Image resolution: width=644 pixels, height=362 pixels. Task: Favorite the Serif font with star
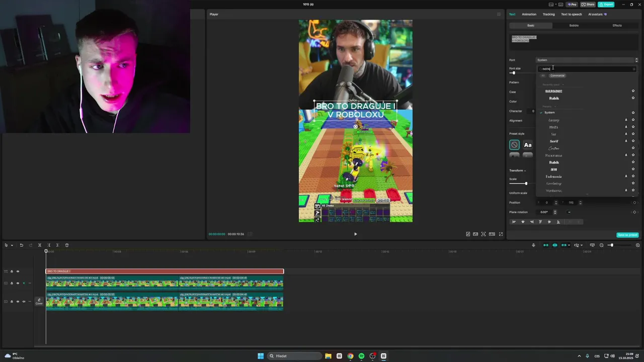click(x=633, y=141)
